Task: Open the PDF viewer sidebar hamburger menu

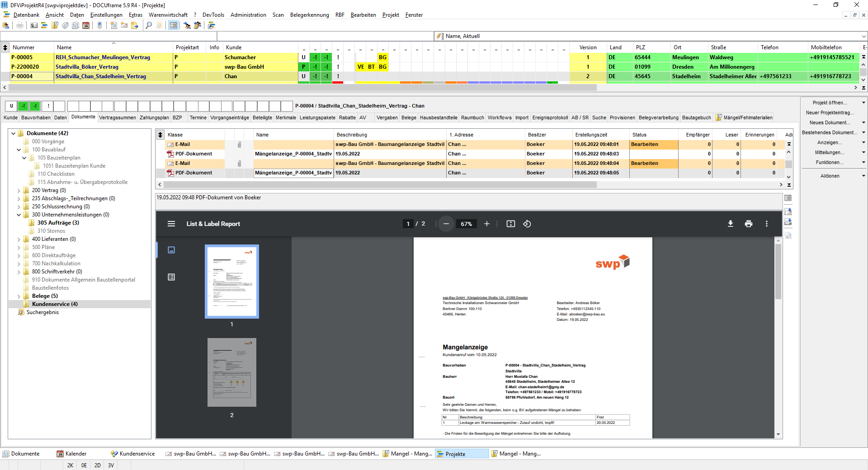Action: tap(171, 224)
